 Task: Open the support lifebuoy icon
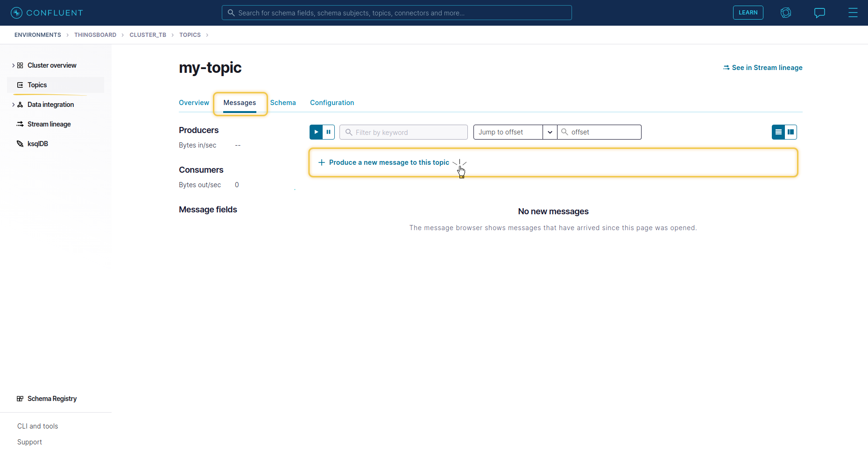tap(786, 13)
